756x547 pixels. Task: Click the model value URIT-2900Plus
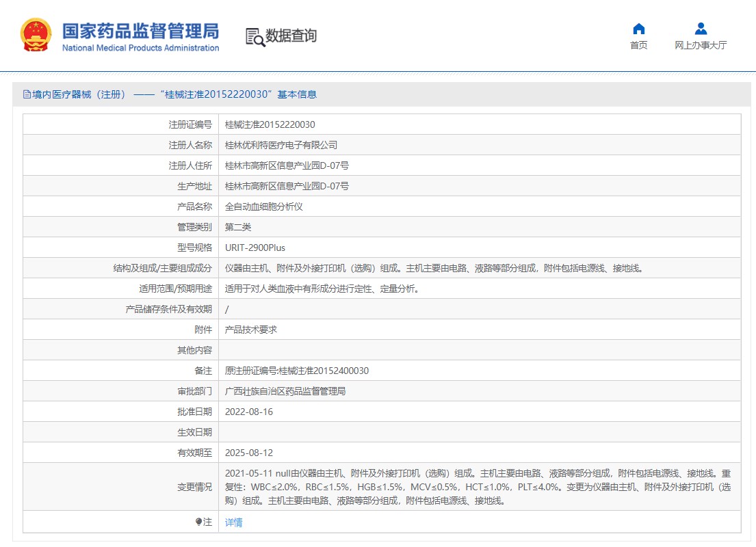pyautogui.click(x=255, y=248)
